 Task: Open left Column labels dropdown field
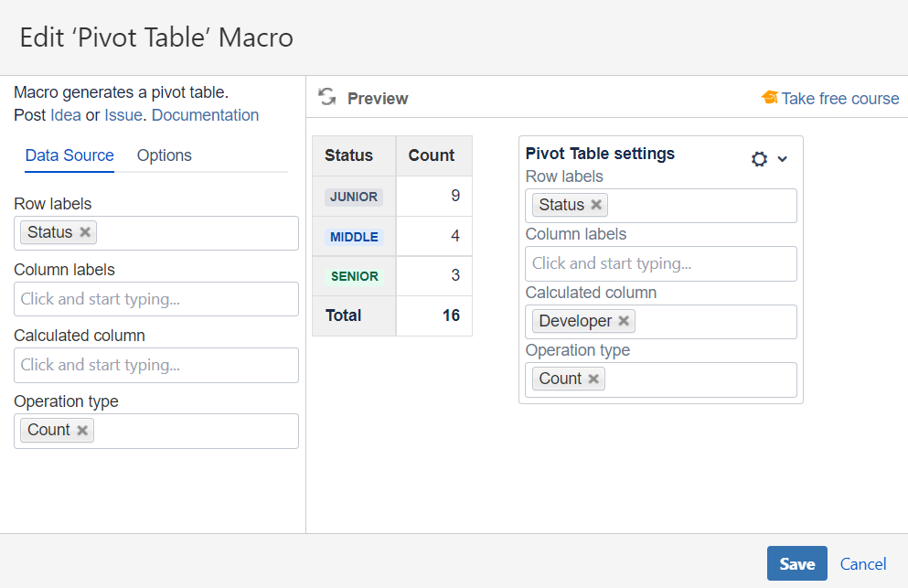(x=156, y=299)
